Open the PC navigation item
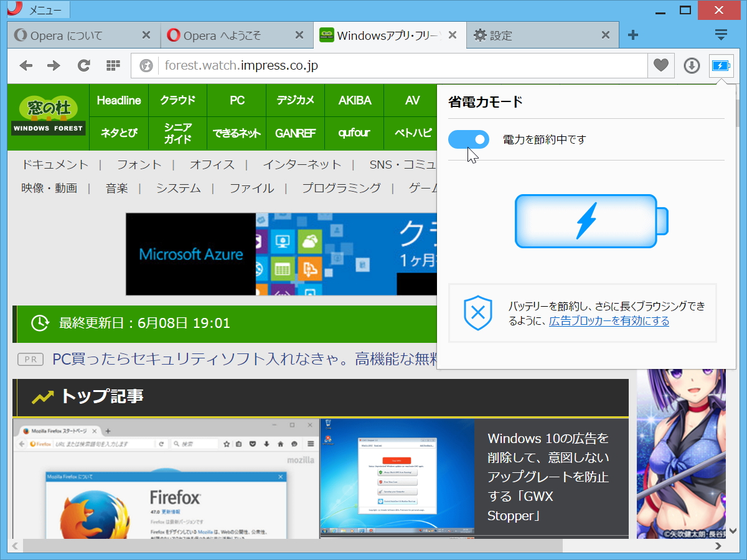 [x=237, y=100]
